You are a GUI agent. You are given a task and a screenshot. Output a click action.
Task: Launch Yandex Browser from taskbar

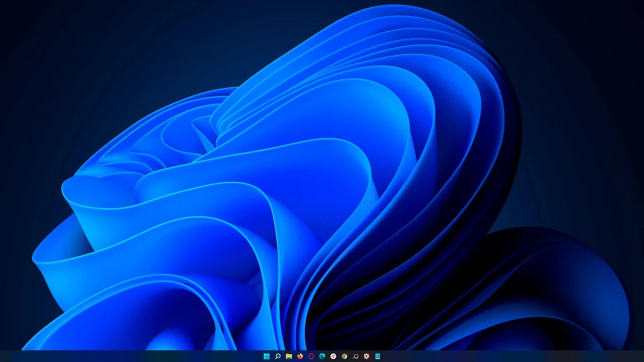click(x=333, y=356)
